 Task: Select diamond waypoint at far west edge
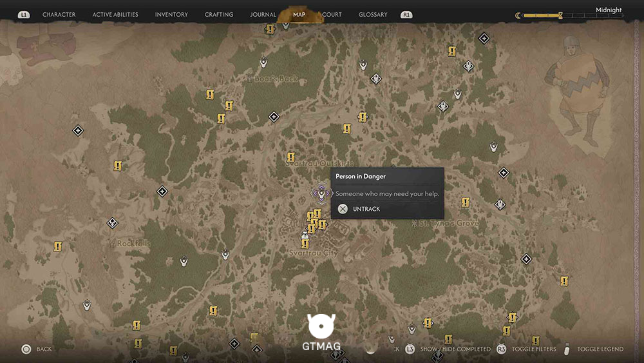point(78,131)
